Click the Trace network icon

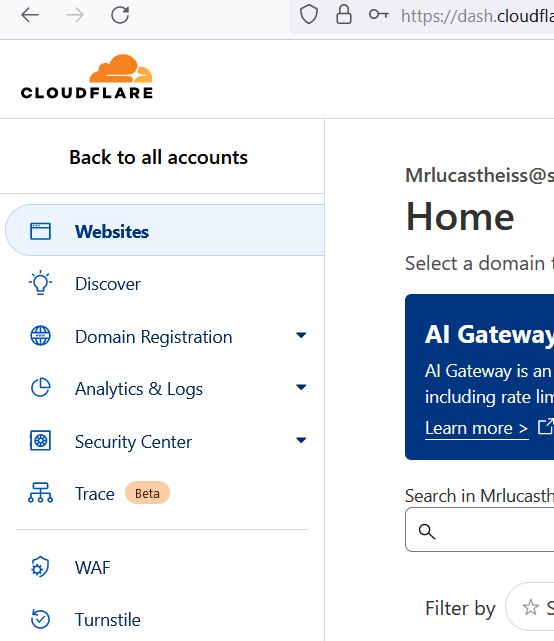pyautogui.click(x=40, y=493)
